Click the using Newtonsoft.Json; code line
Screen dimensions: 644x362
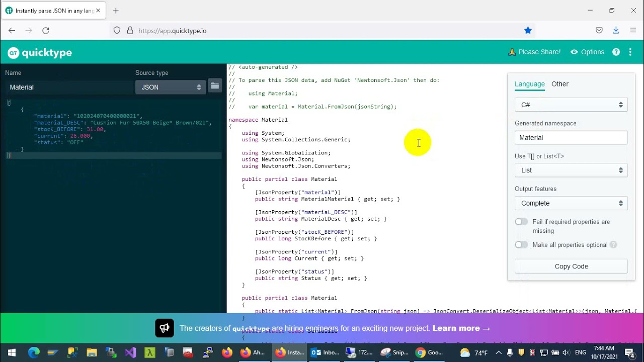tap(278, 159)
